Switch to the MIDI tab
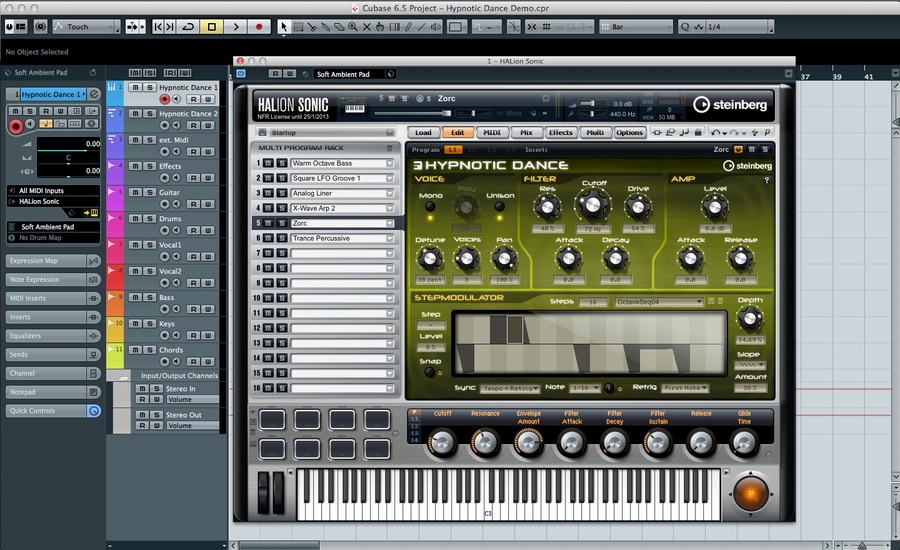 492,133
